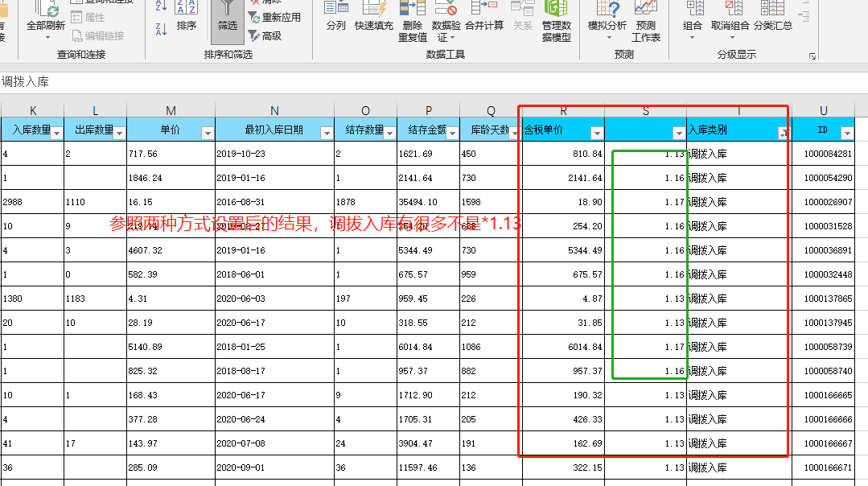Select the quantity cell 2988

(x=33, y=202)
